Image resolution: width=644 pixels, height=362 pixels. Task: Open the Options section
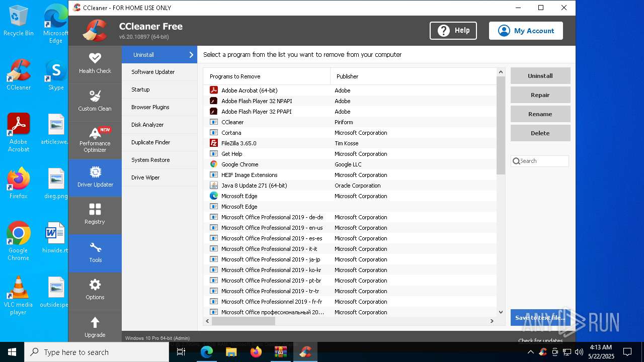pos(95,291)
